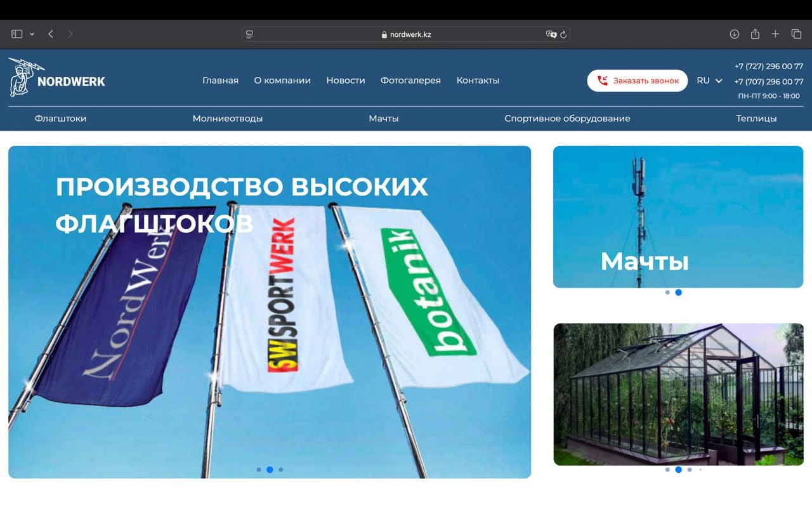Click the ПН-ПТ 9:00 - 18:00 working hours text
This screenshot has width=812, height=528.
coord(769,96)
